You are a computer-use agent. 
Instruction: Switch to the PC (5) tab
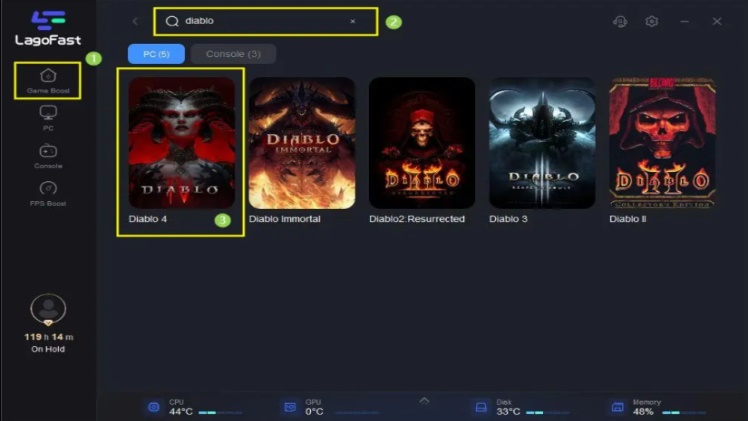coord(156,54)
